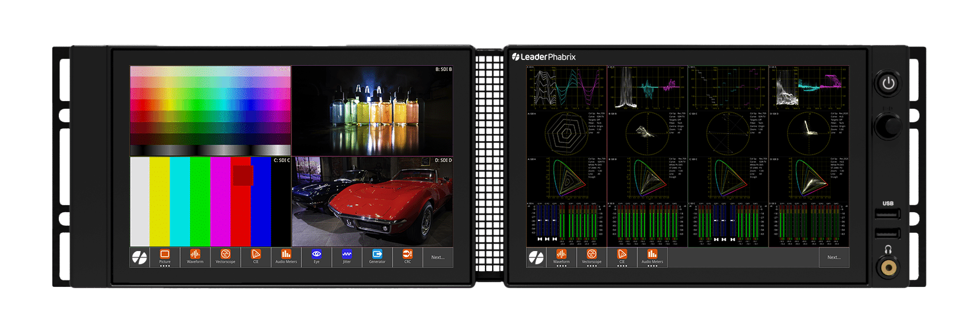Open the Picture instrument on the left display
The height and width of the screenshot is (331, 980).
pyautogui.click(x=165, y=257)
